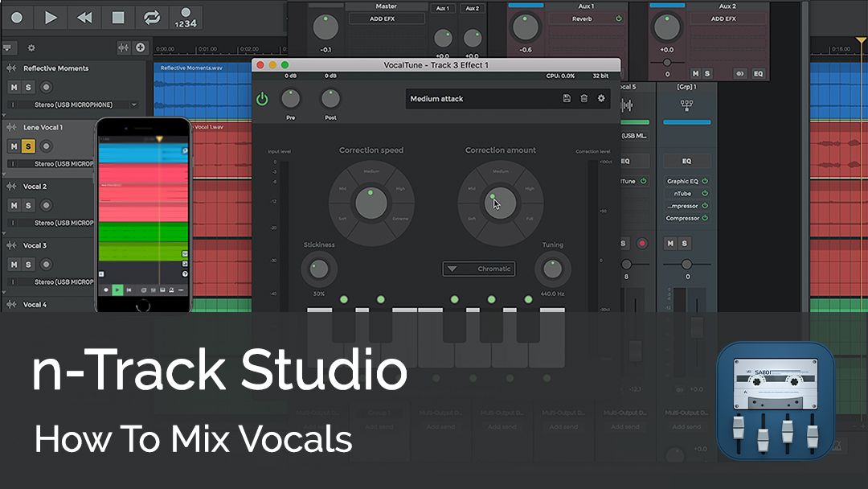868x489 pixels.
Task: Click the waveform icon of the Vocal 2 track
Action: [11, 186]
